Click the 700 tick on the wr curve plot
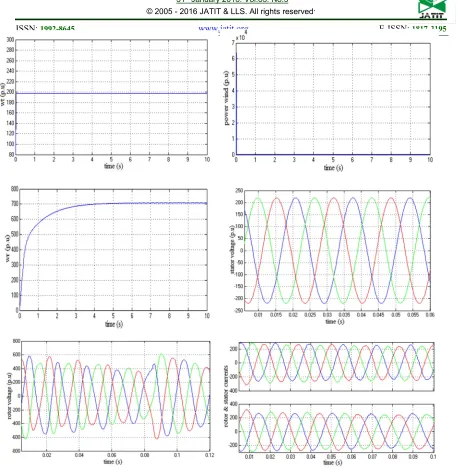Screen dimensions: 458x473 pyautogui.click(x=15, y=204)
